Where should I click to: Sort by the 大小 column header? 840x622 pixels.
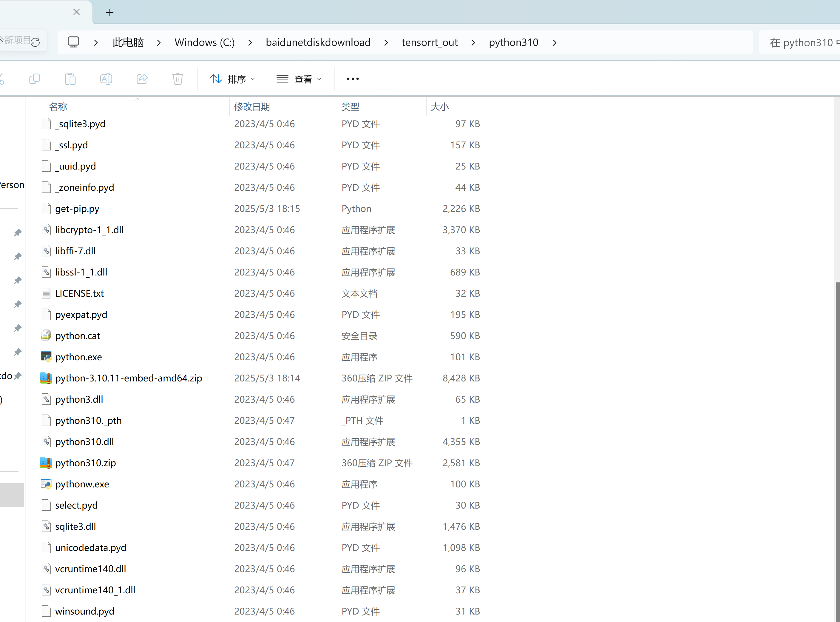440,107
